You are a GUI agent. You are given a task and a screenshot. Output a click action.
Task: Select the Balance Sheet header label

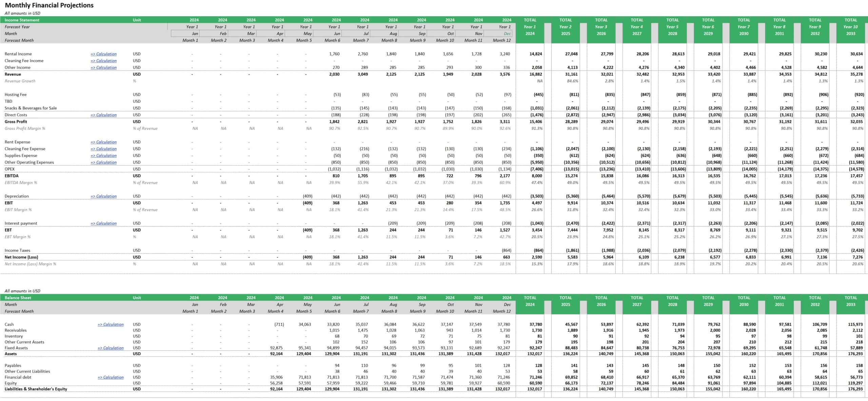pyautogui.click(x=18, y=298)
